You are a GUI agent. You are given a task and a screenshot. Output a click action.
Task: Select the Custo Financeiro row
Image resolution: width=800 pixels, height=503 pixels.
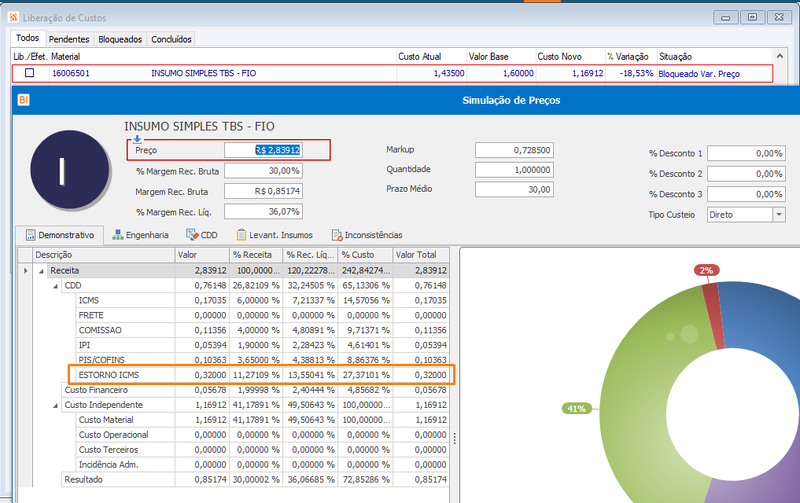tap(255, 390)
